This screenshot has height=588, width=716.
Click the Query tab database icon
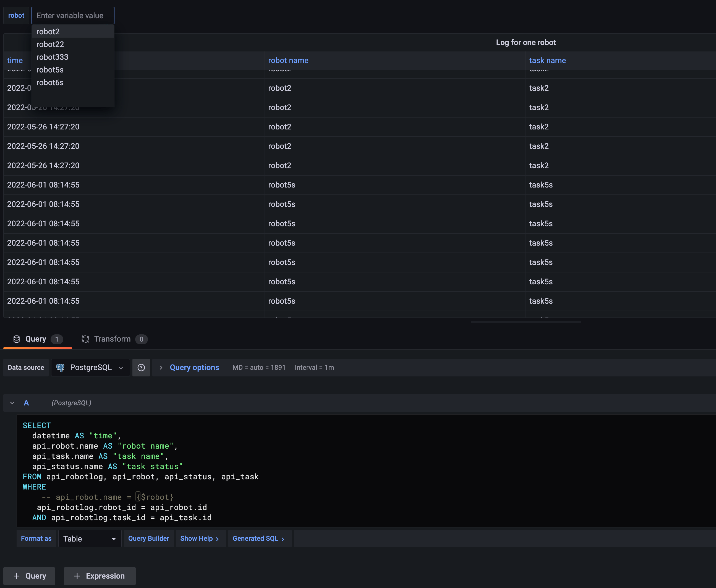16,339
